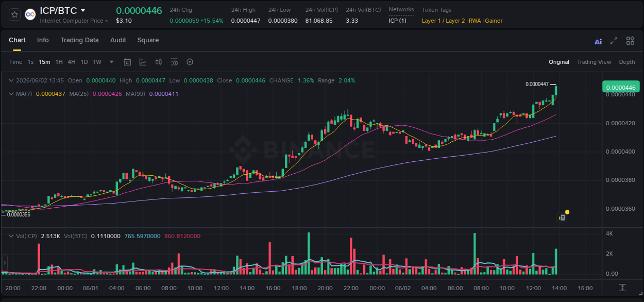This screenshot has width=644, height=302.
Task: Select the 15m interval
Action: click(x=45, y=62)
